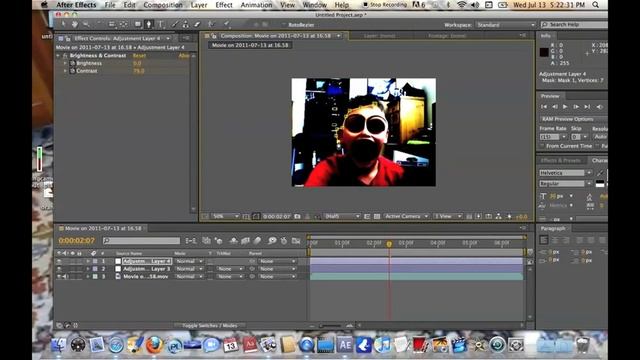Toggle video eye of Movie .mov layer
Image resolution: width=640 pixels, height=360 pixels.
coord(59,277)
